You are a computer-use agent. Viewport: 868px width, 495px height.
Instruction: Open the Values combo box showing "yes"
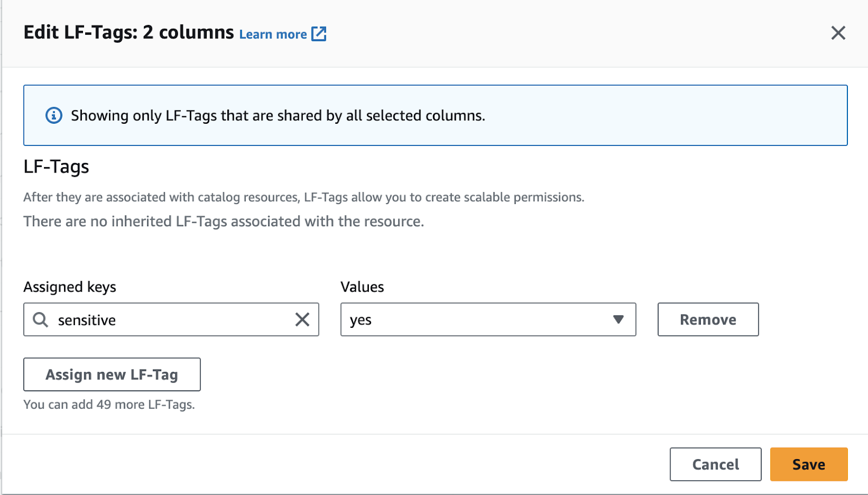(x=477, y=320)
